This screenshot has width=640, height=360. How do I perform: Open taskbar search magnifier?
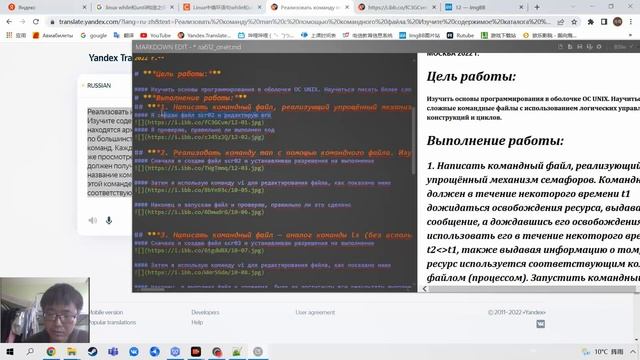coord(30,351)
